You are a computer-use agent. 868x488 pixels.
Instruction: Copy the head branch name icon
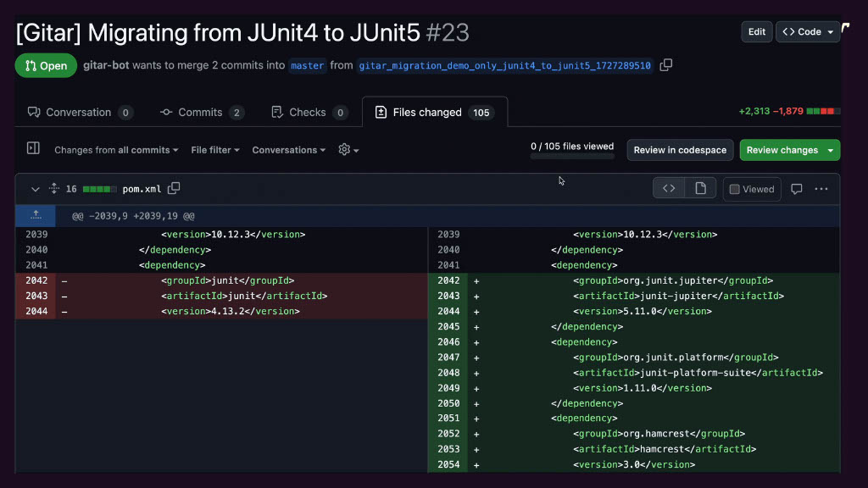pos(666,64)
